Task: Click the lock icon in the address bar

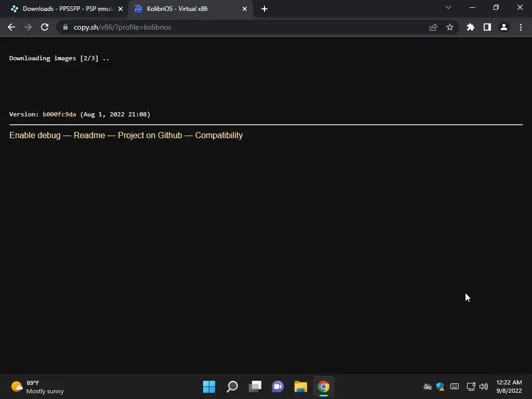Action: (x=65, y=27)
